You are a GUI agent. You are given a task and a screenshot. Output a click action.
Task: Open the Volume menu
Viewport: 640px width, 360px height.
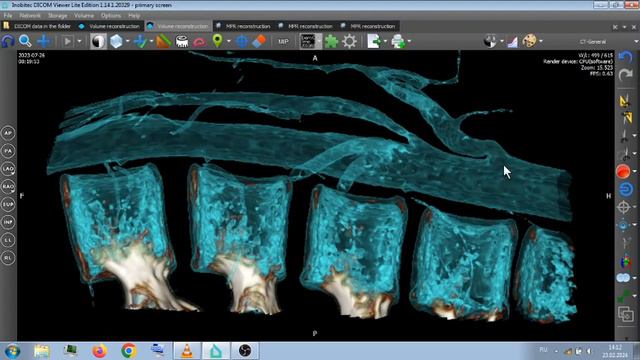[x=84, y=16]
